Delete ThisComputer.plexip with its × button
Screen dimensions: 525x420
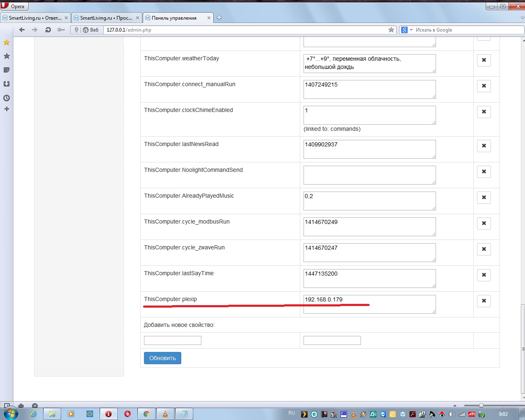484,301
